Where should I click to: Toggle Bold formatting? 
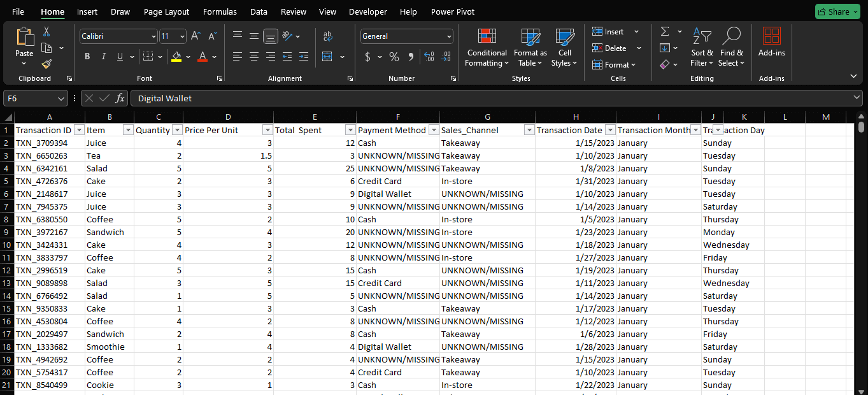[x=87, y=57]
